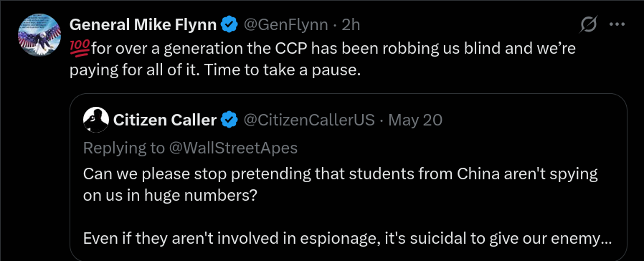Open Citizen Caller's silhouette profile picture
The image size is (644, 261).
tap(95, 120)
